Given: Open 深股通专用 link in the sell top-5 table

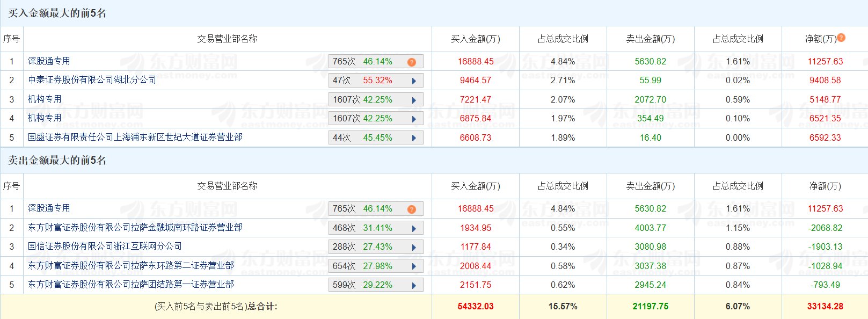Looking at the screenshot, I should coord(49,208).
